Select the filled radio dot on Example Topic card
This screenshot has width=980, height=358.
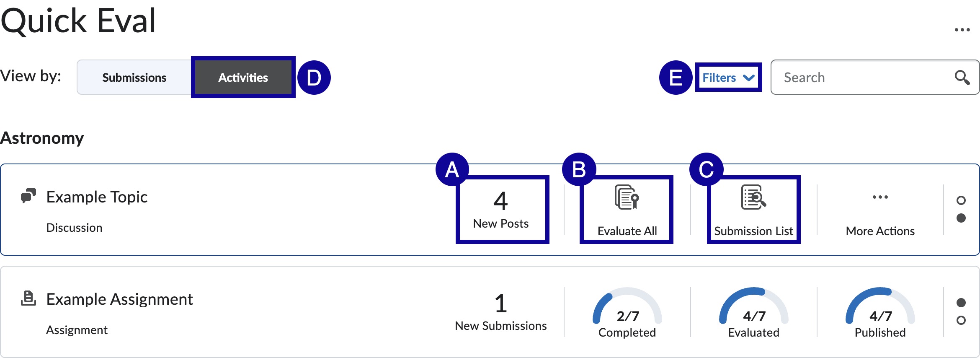pos(962,218)
